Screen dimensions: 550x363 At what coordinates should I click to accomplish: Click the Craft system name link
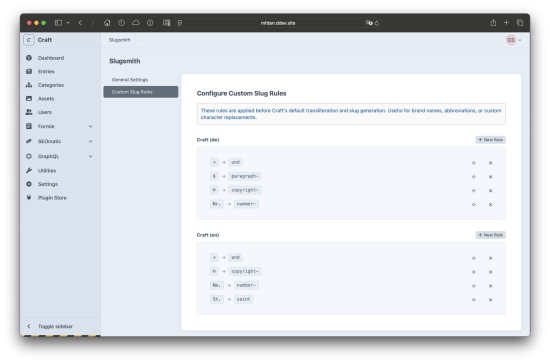(x=45, y=40)
